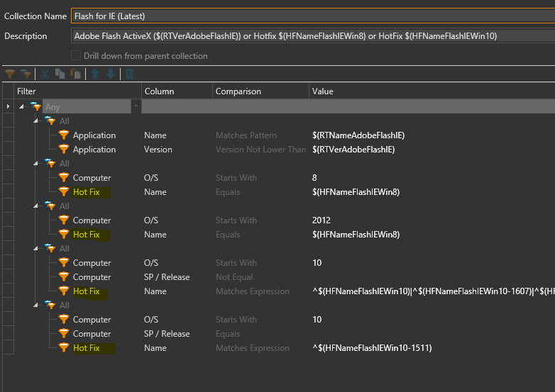Open the Any filter group dropdown
This screenshot has width=555, height=392.
tap(135, 106)
